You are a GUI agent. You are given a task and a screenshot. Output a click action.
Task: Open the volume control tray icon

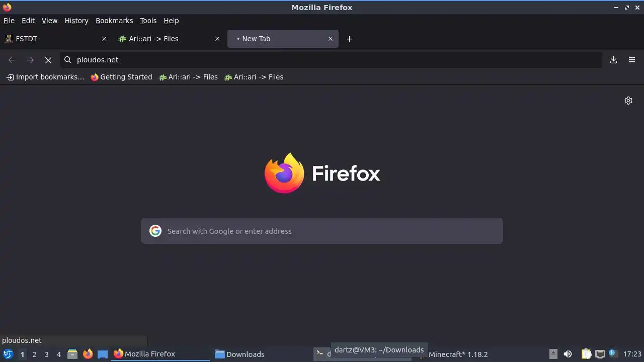568,354
